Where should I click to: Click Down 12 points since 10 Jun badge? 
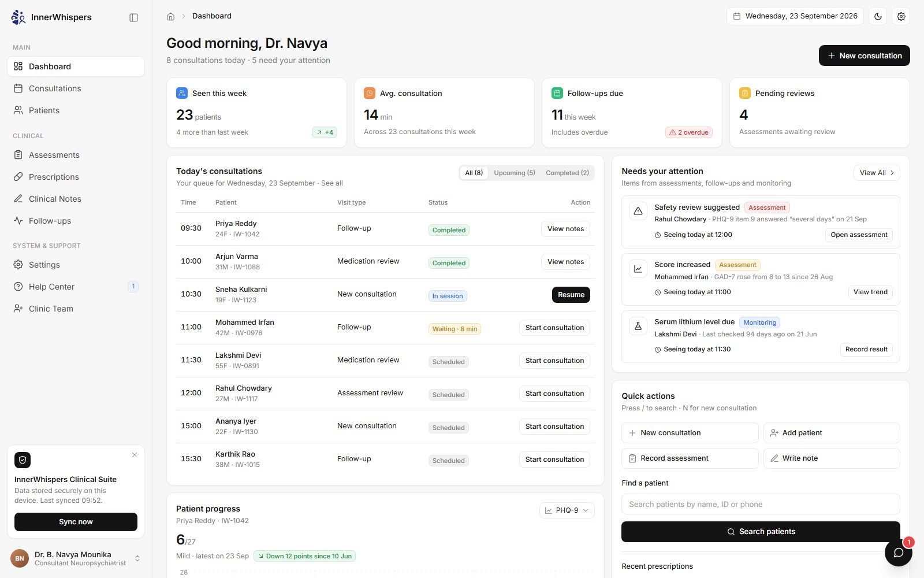[x=304, y=556]
